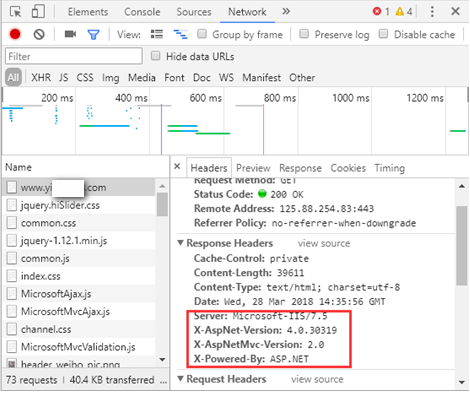Switch to the Timing tab
Viewport: 470px width, 393px height.
click(389, 168)
